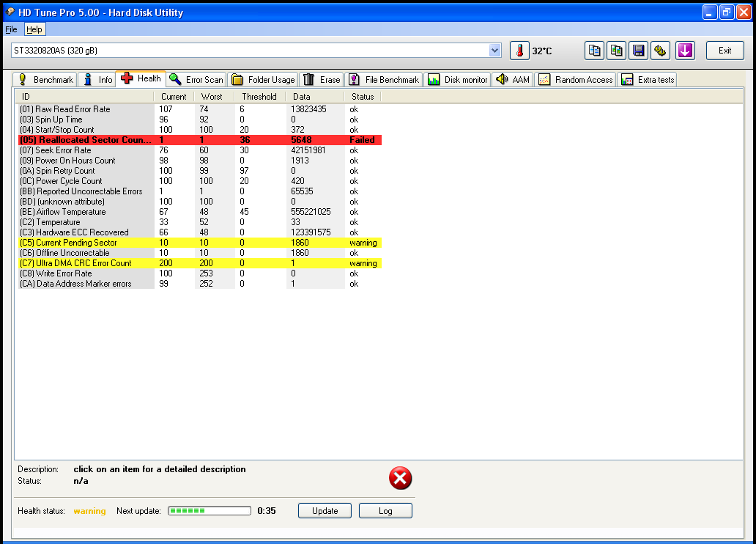Open the Folder Usage tab
Image resolution: width=756 pixels, height=544 pixels.
point(263,80)
